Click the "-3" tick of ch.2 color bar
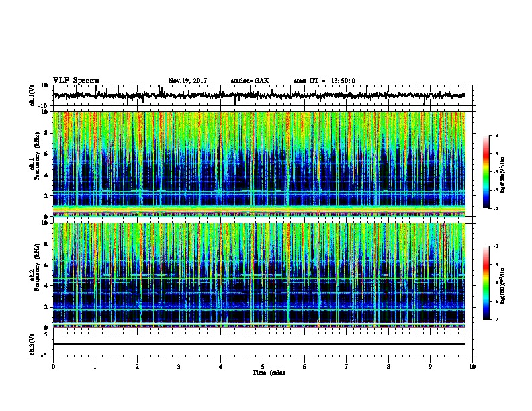This screenshot has width=532, height=411. click(496, 246)
